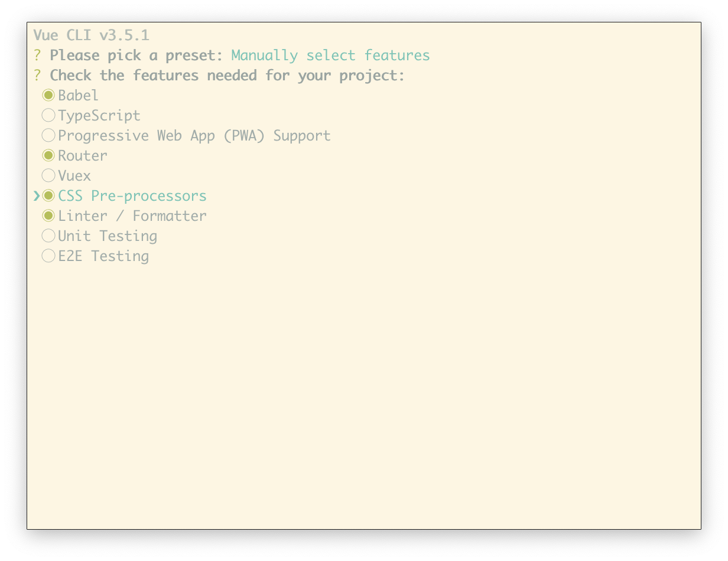
Task: Select the Vuex option circle
Action: point(48,175)
